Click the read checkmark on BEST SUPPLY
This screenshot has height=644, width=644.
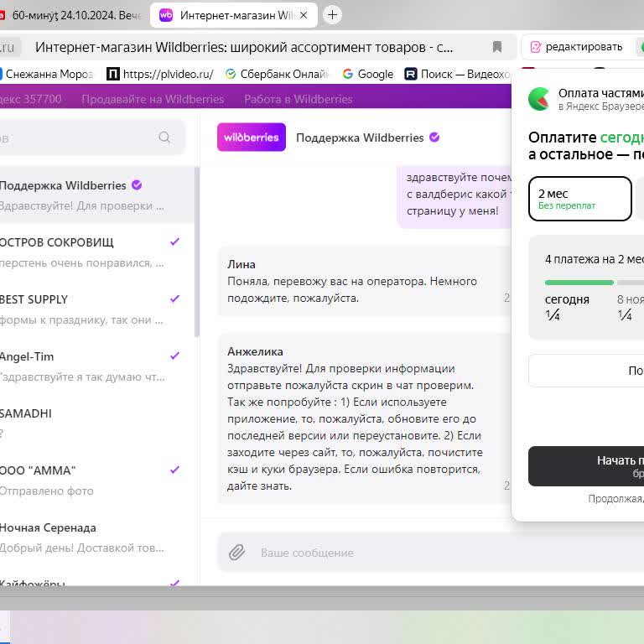175,299
